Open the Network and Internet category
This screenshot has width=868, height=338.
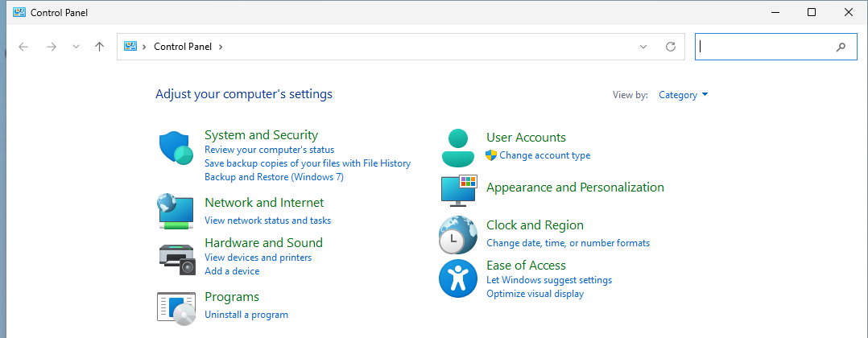coord(264,203)
